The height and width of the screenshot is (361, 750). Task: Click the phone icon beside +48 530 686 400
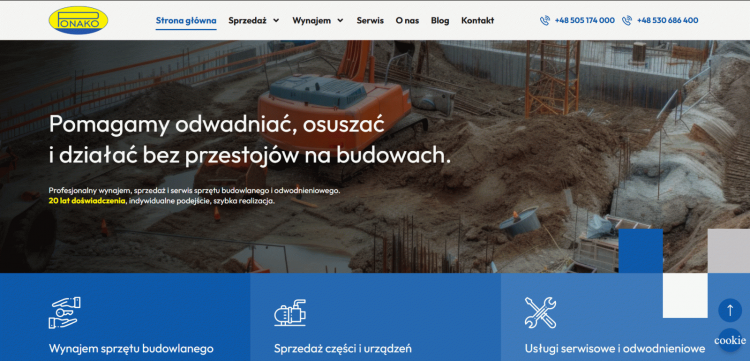pos(627,21)
